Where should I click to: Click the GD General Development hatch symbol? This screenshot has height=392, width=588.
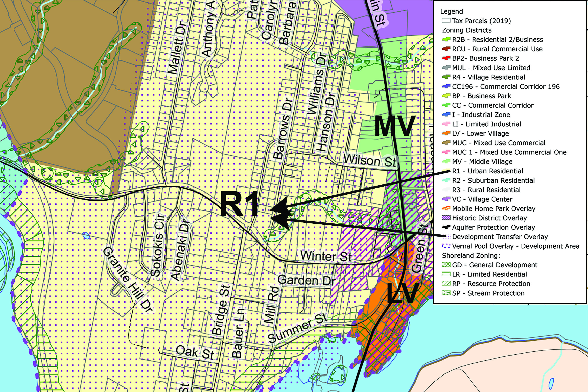coord(446,265)
